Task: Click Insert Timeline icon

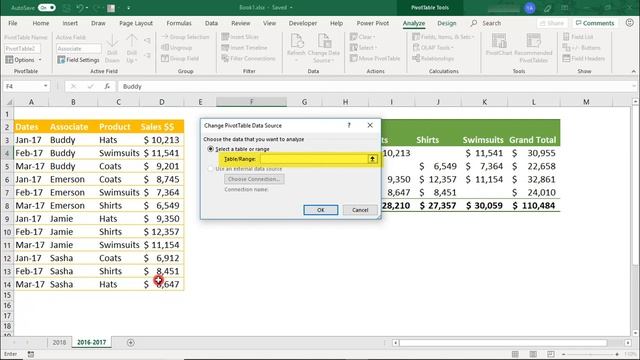Action: 225,48
